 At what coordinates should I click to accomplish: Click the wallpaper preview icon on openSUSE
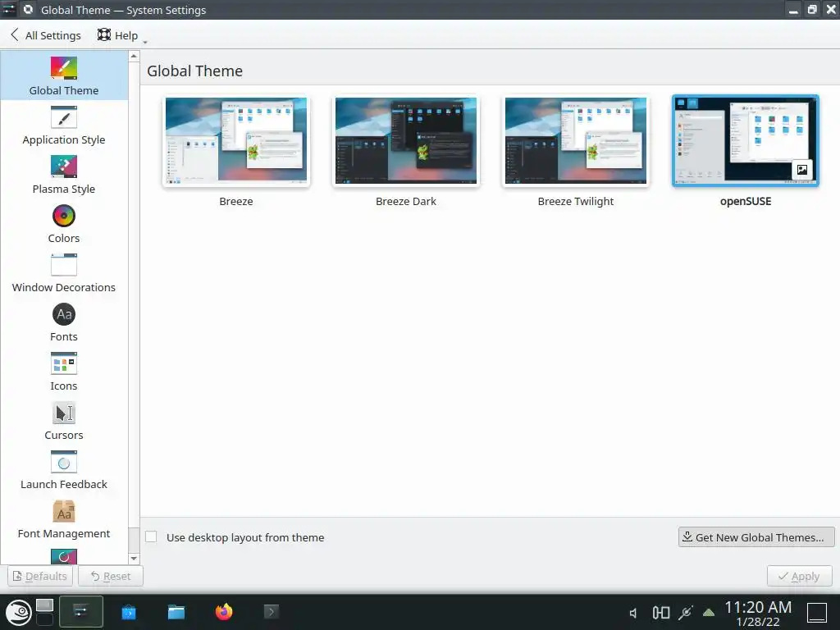coord(802,170)
